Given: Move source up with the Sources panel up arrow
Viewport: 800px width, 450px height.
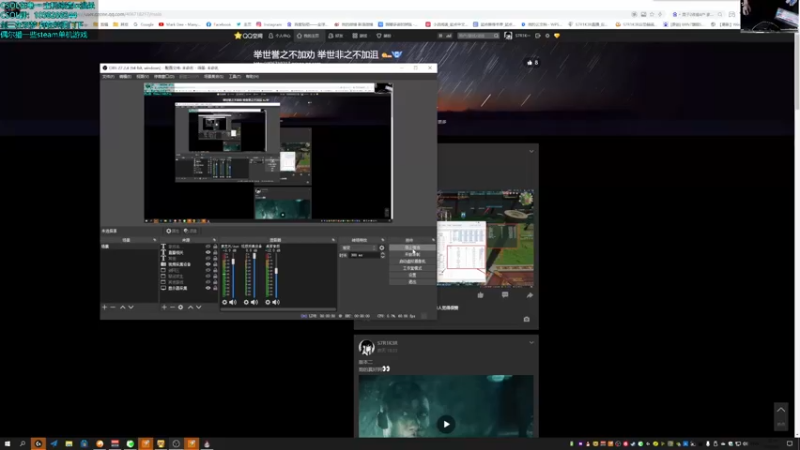Looking at the screenshot, I should tap(190, 307).
